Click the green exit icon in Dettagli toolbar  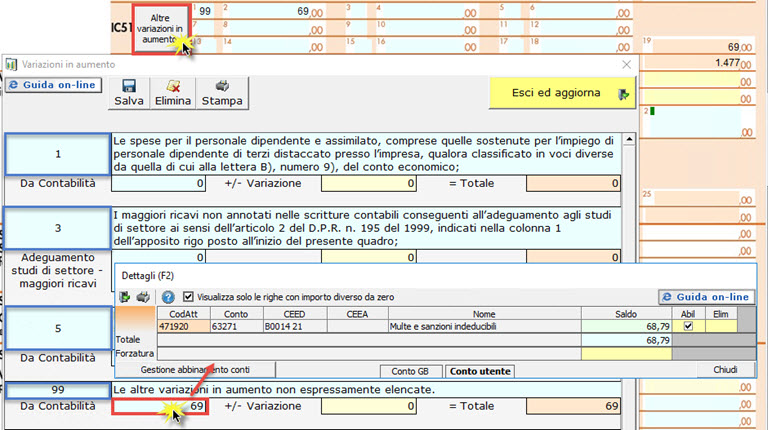click(x=124, y=297)
